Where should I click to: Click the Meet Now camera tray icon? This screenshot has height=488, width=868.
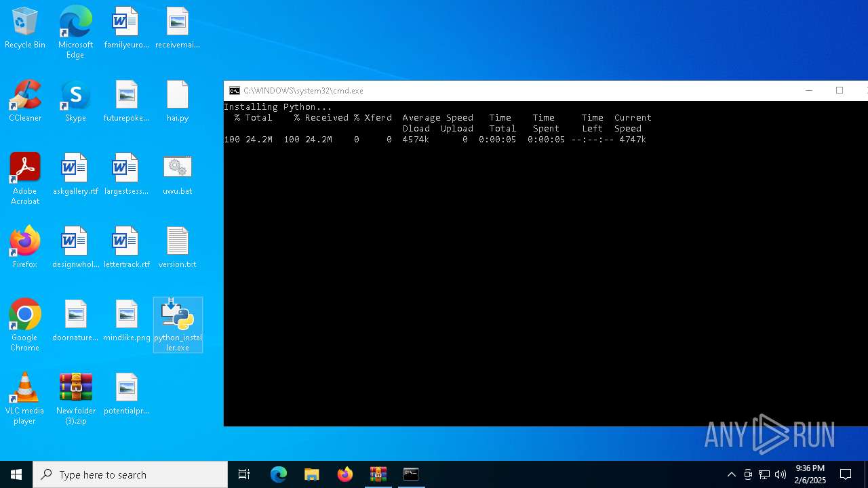(748, 474)
